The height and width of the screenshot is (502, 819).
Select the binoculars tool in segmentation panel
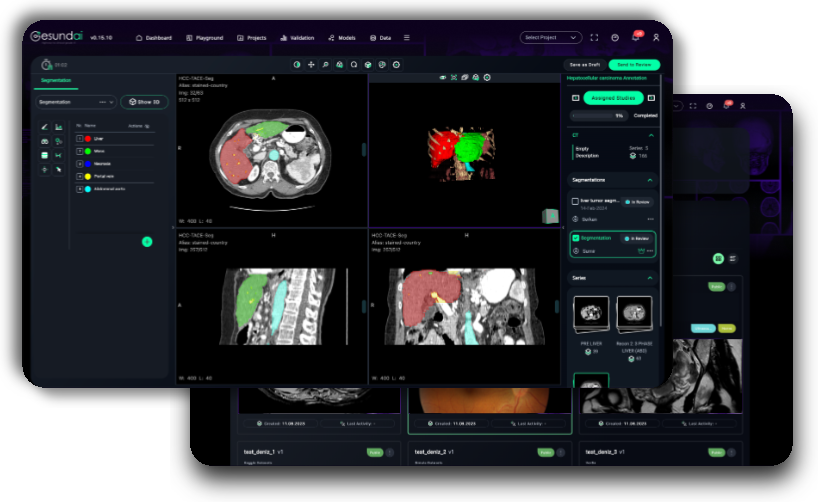pyautogui.click(x=44, y=141)
